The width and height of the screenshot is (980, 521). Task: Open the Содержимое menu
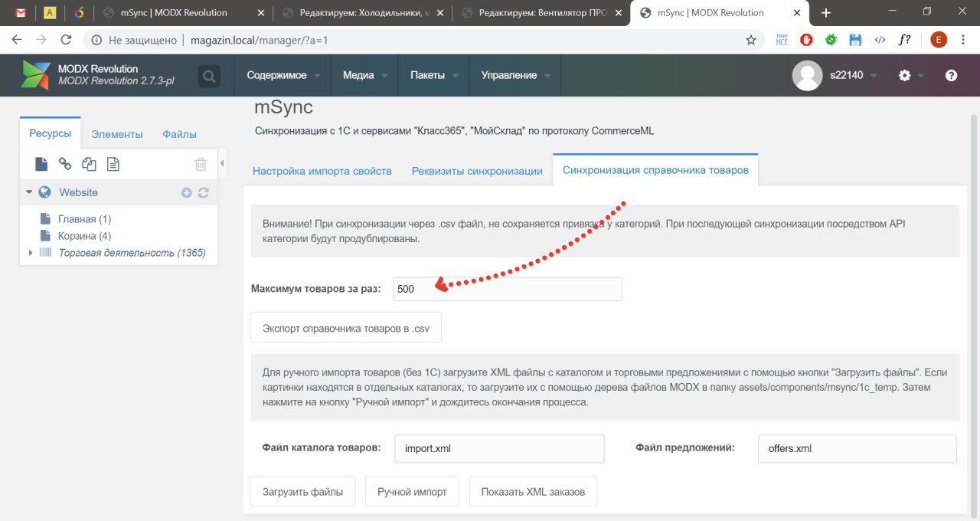[284, 75]
